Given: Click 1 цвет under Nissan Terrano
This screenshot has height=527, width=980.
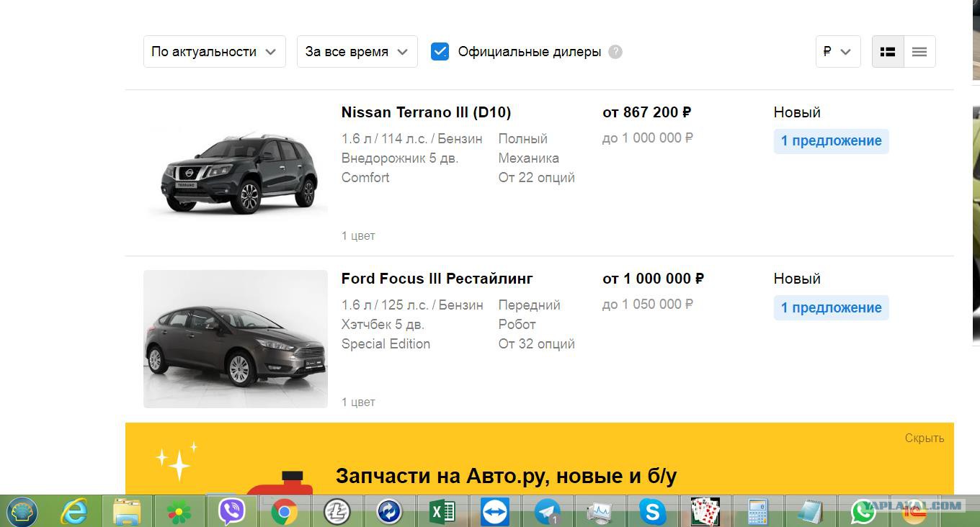Looking at the screenshot, I should tap(358, 236).
